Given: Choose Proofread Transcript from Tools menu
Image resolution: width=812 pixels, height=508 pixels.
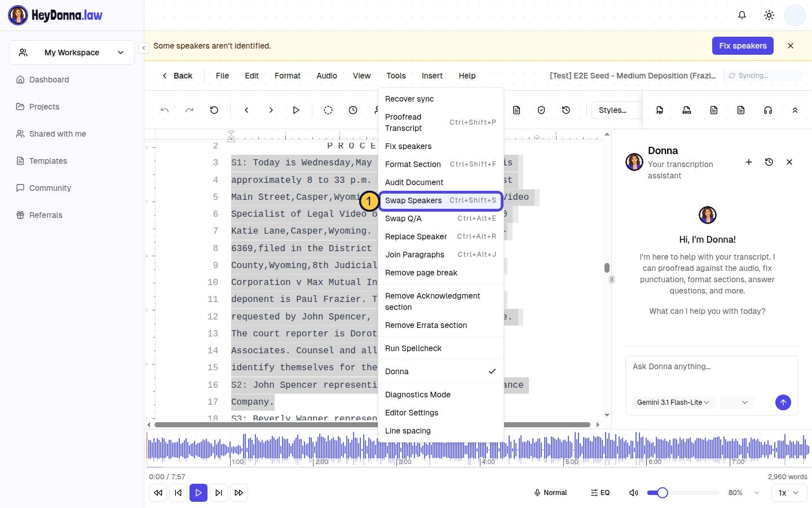Looking at the screenshot, I should [x=440, y=122].
